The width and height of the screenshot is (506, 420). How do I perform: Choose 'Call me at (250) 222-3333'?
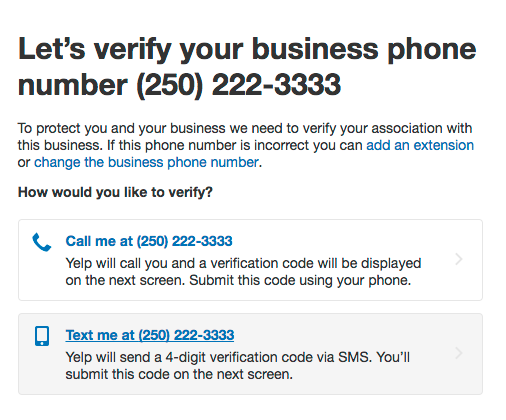[x=149, y=241]
